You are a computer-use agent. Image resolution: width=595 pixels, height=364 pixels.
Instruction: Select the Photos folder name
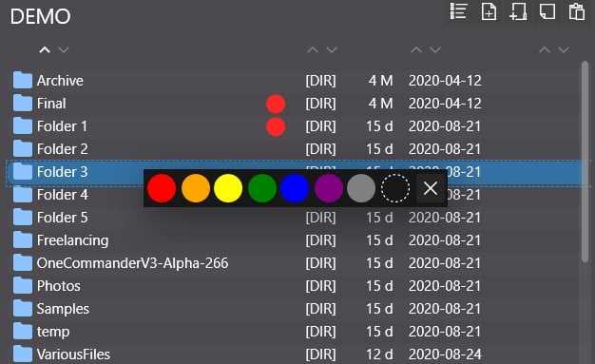(58, 286)
